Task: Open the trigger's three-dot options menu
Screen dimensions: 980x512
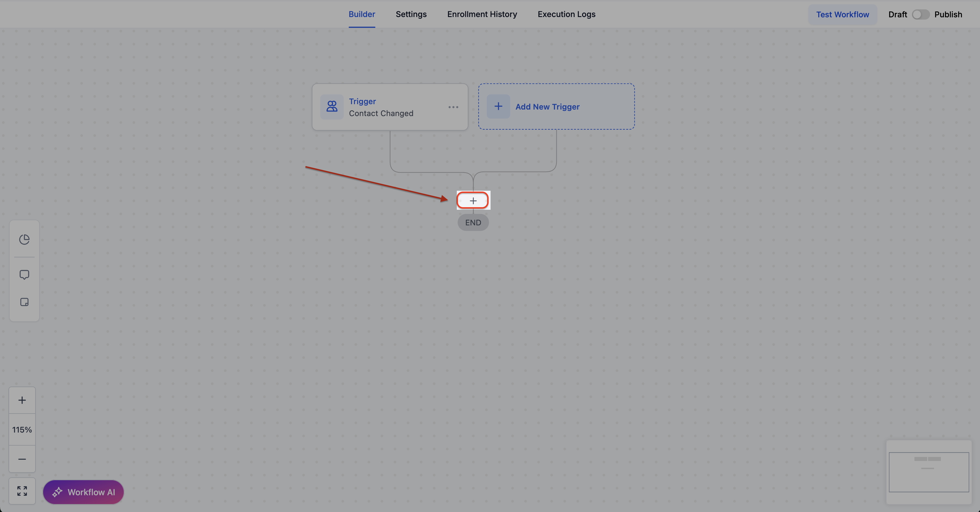Action: pyautogui.click(x=453, y=107)
